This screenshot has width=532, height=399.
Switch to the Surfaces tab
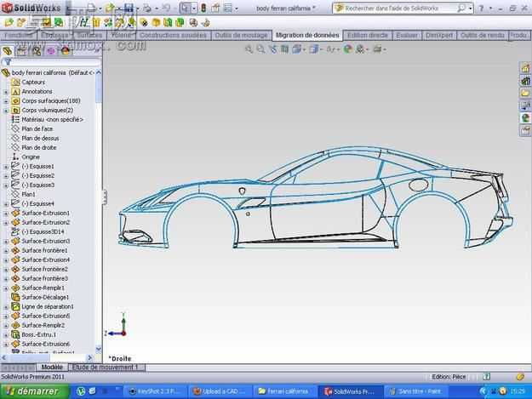click(89, 35)
